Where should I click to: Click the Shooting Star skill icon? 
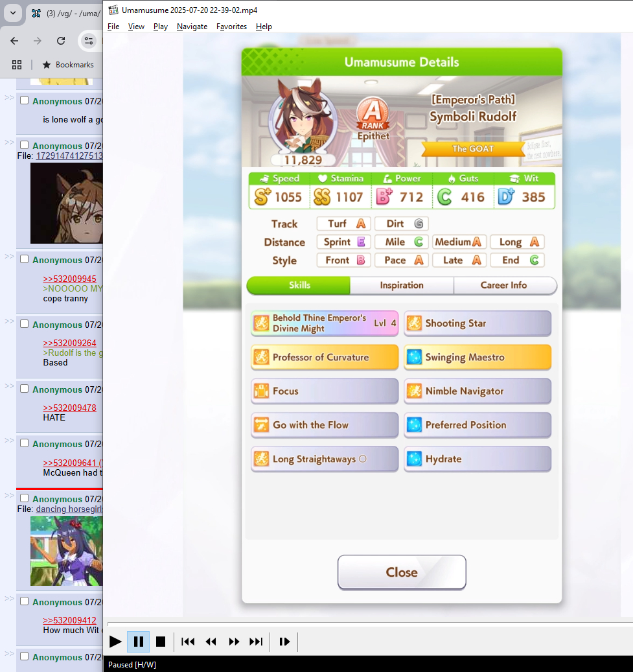414,323
